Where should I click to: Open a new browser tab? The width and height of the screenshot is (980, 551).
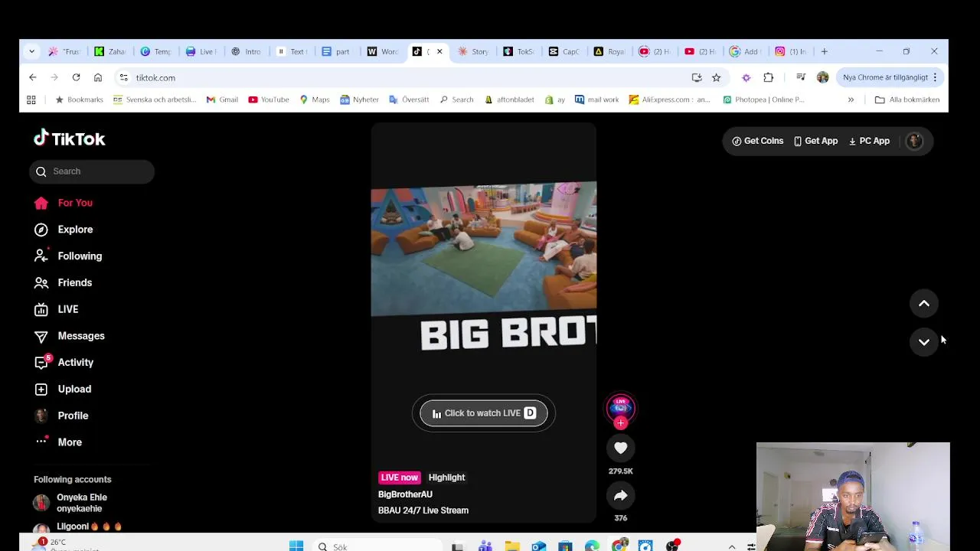pos(825,51)
